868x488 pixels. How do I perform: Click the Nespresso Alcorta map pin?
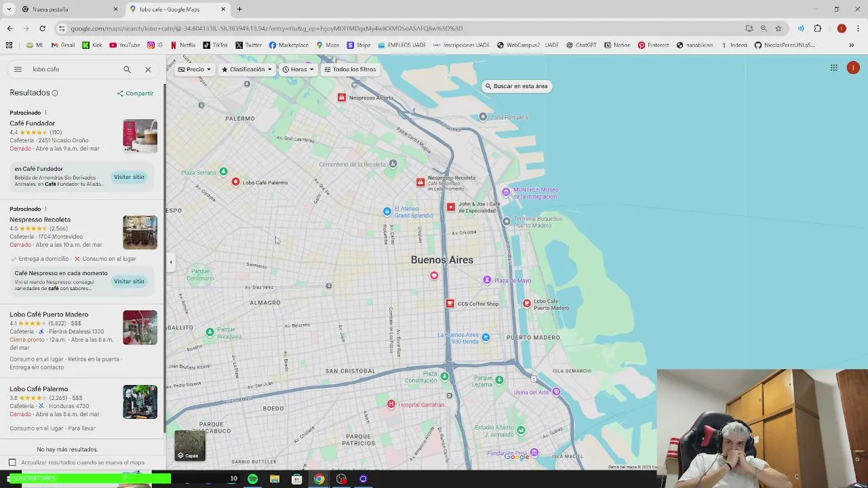(x=342, y=98)
